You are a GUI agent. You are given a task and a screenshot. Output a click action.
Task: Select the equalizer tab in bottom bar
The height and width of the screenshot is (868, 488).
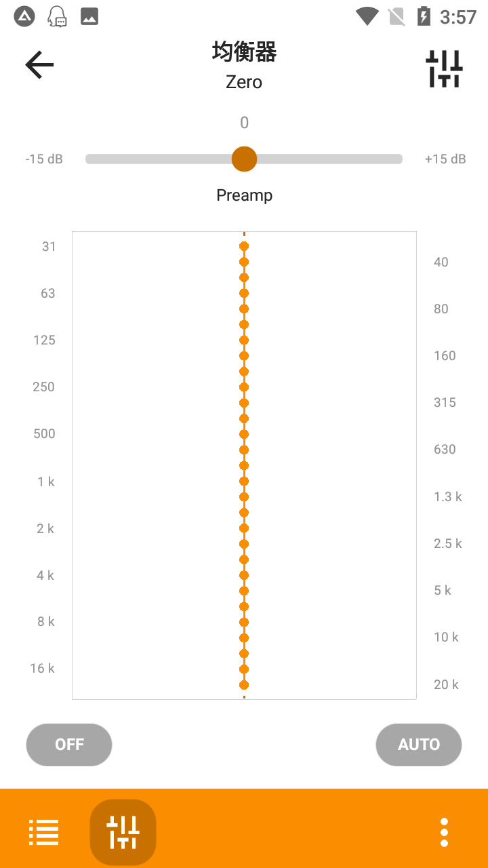tap(123, 832)
